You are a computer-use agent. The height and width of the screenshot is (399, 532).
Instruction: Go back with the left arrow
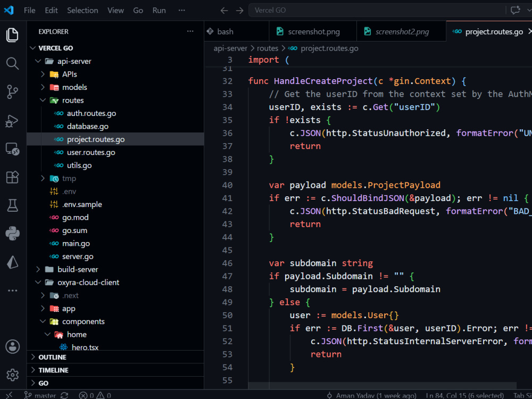[224, 11]
